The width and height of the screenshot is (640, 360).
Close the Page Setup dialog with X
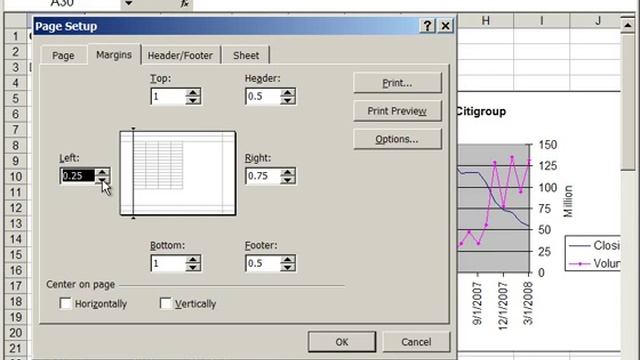[445, 26]
